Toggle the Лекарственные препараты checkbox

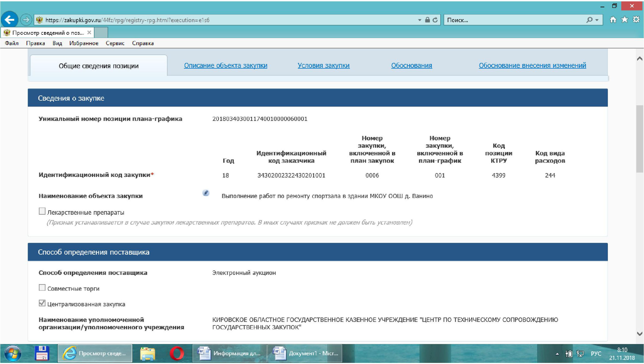click(42, 211)
